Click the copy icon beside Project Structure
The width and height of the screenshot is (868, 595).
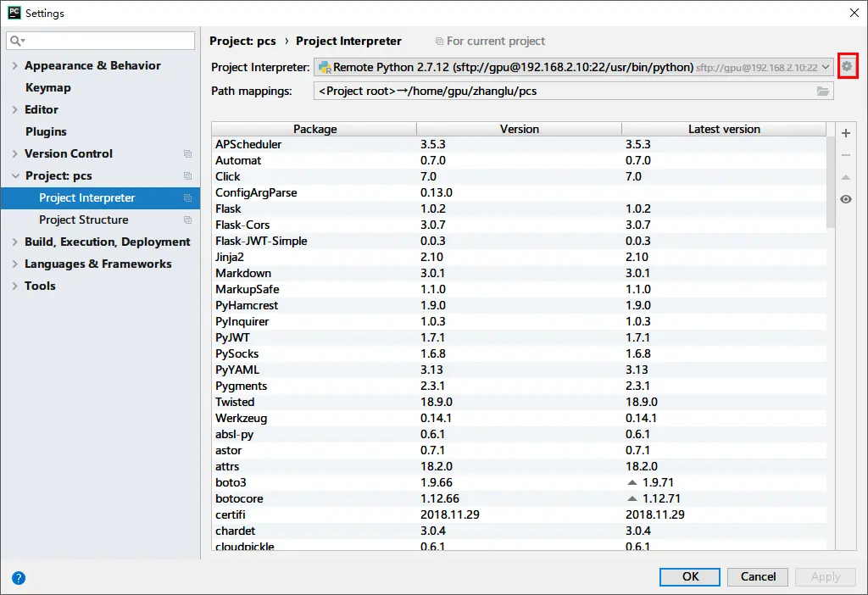coord(187,220)
